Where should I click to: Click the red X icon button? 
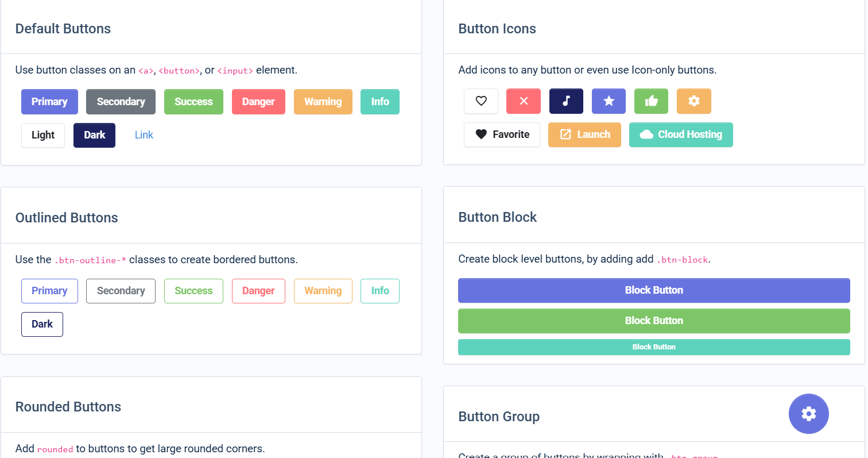pos(523,101)
